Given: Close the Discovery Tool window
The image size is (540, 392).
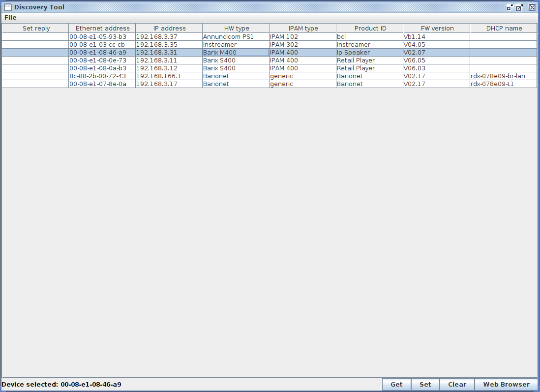Looking at the screenshot, I should [532, 7].
